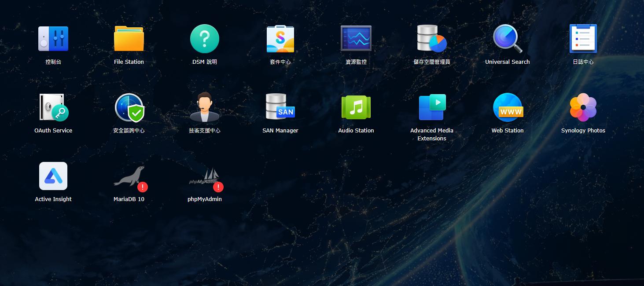Screen dimensions: 644x286
Task: Open 套件中心 package center icon
Action: click(x=280, y=39)
